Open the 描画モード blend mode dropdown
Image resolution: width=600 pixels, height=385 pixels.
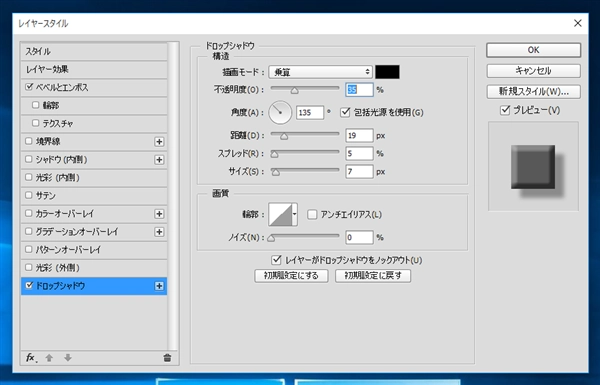click(320, 72)
